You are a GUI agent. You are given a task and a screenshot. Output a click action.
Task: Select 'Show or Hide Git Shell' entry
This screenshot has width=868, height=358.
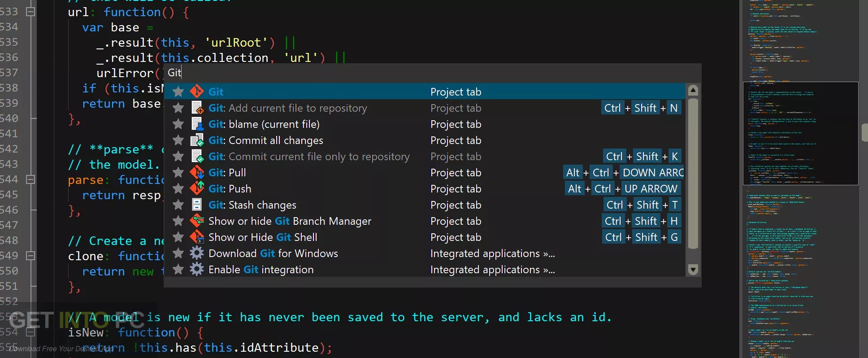[x=424, y=237]
